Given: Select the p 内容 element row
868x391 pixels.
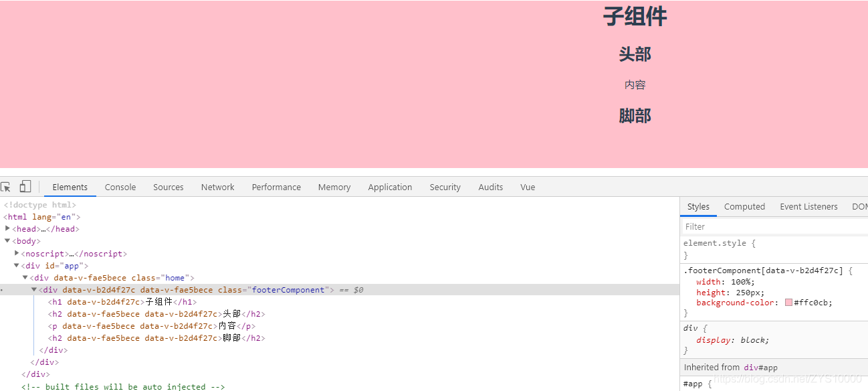Looking at the screenshot, I should pos(152,326).
